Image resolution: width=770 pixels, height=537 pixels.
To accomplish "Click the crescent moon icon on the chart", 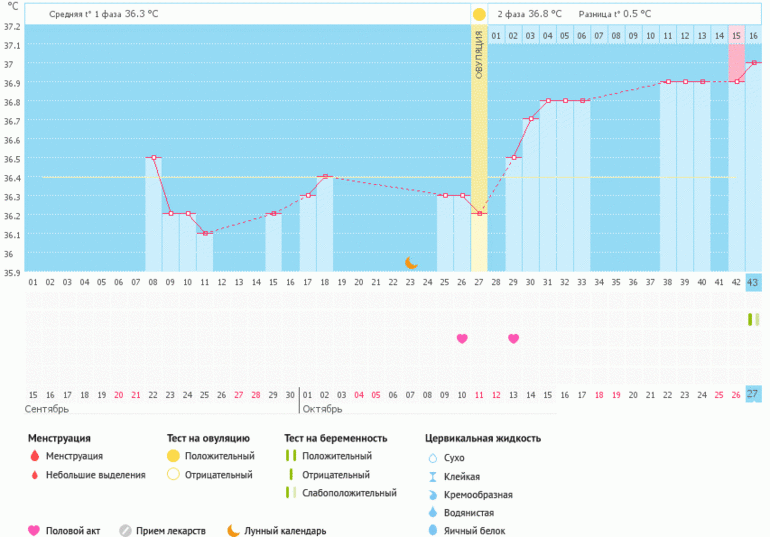I will [411, 263].
